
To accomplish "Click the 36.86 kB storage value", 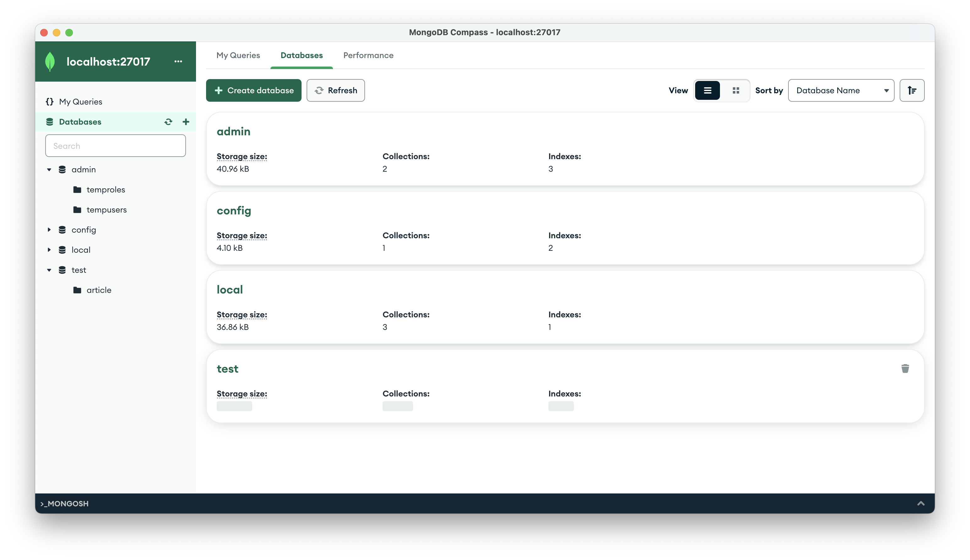I will 232,327.
